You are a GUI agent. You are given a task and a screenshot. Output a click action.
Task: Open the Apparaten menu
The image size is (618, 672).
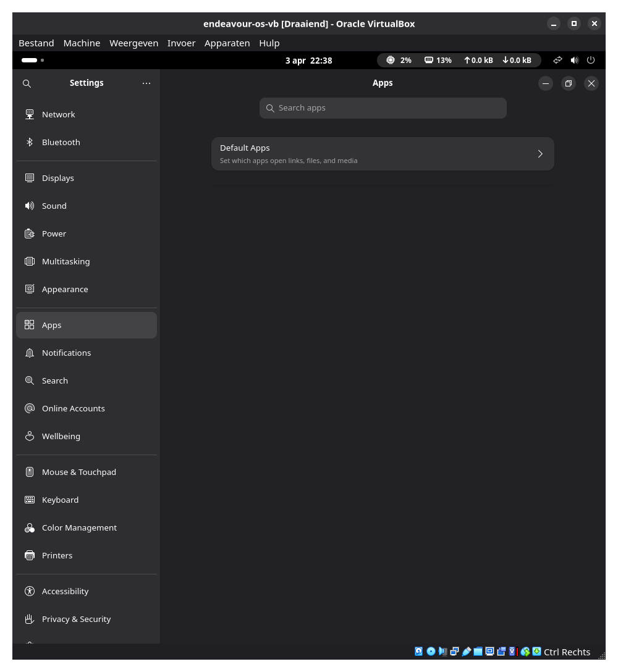(227, 43)
